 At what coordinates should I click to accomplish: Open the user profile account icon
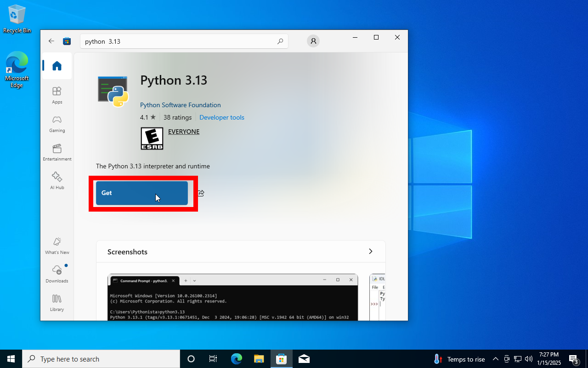[x=313, y=41]
